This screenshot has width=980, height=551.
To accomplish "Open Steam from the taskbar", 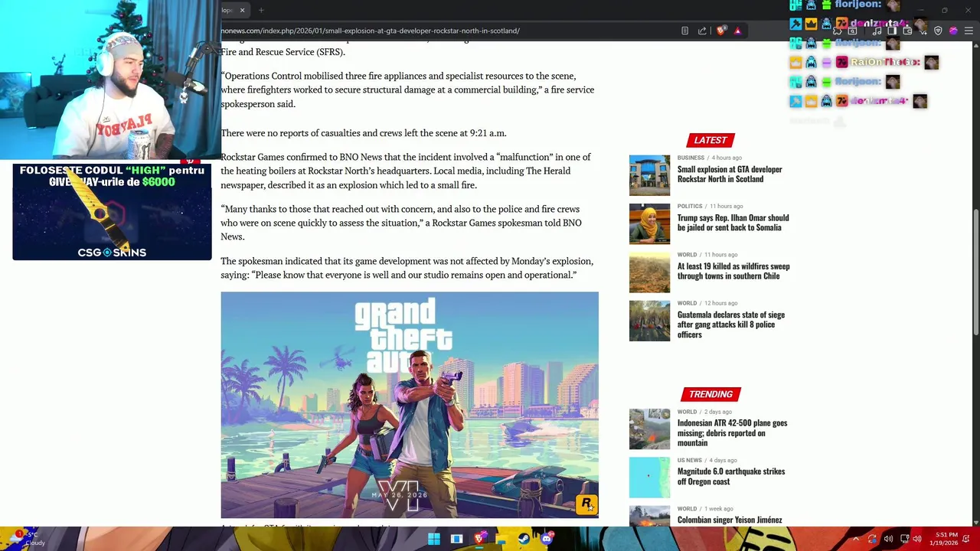I will coord(524,539).
